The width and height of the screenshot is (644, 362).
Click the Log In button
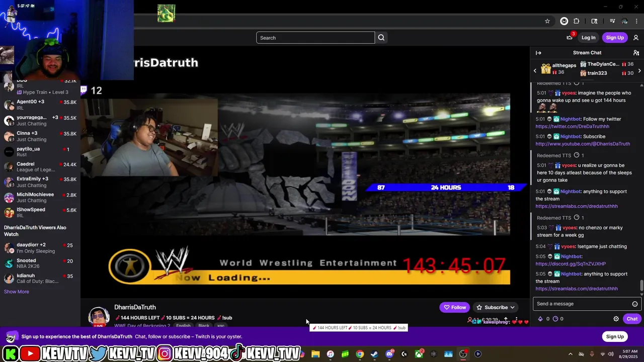point(588,38)
